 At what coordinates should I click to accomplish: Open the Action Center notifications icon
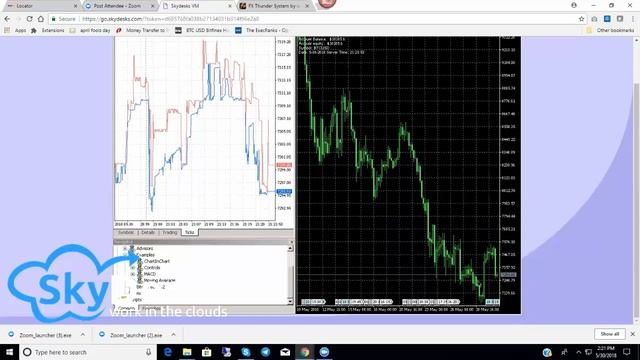(627, 352)
